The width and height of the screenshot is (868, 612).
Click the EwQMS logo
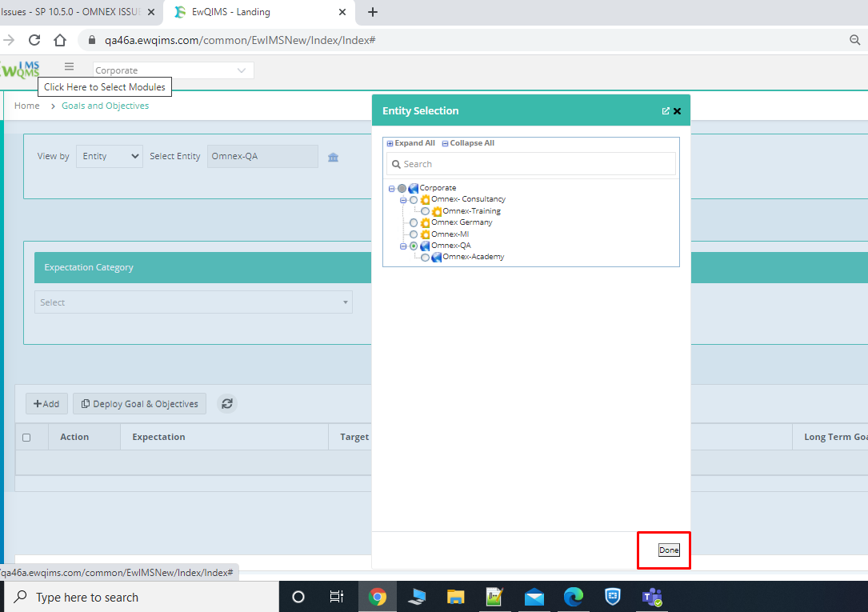[20, 70]
